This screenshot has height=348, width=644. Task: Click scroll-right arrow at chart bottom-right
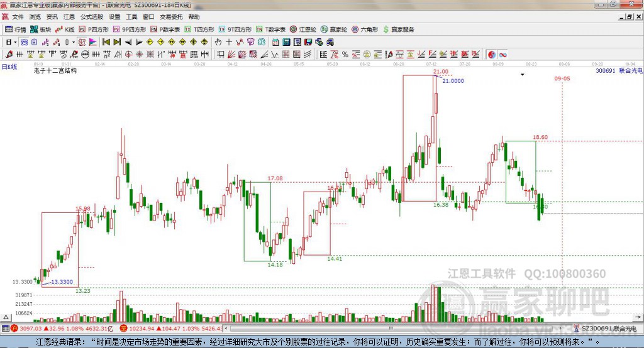point(638,317)
